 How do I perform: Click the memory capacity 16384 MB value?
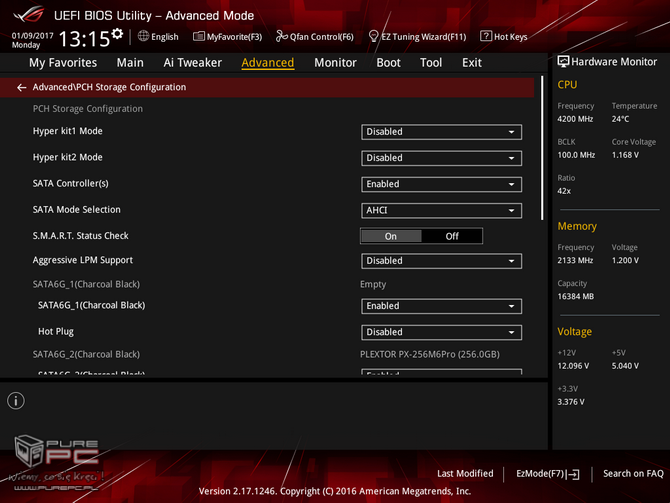click(x=576, y=297)
